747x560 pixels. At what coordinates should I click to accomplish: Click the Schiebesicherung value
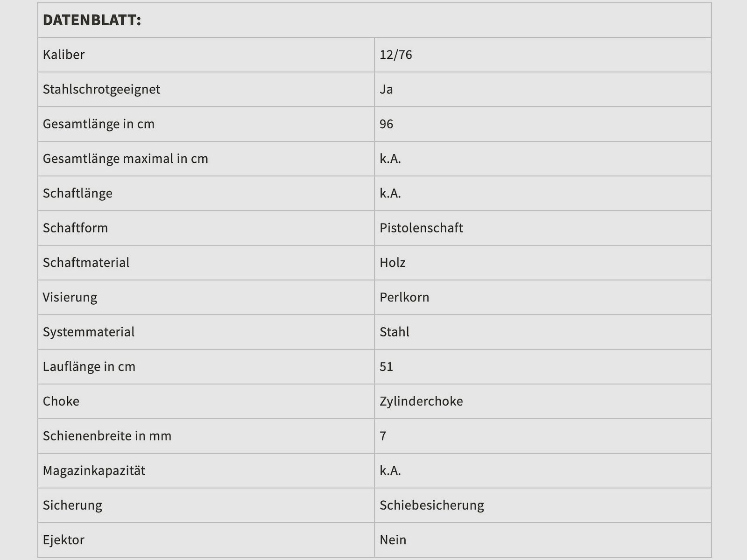(x=432, y=505)
